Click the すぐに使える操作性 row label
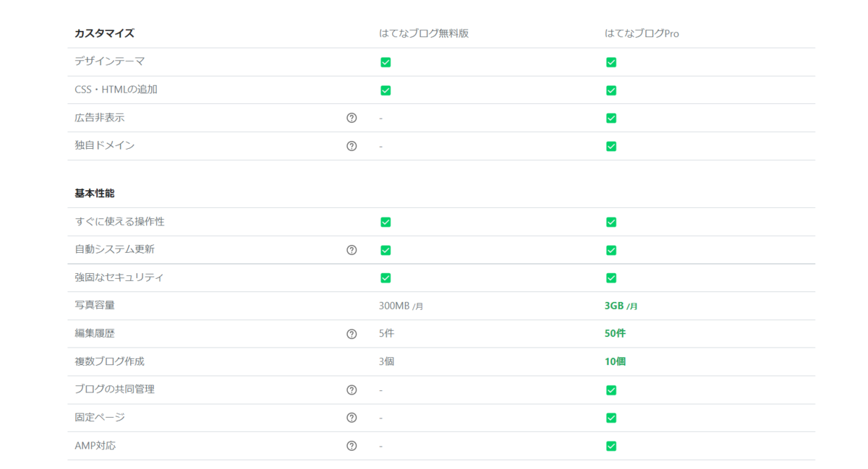The image size is (868, 469). [x=119, y=221]
